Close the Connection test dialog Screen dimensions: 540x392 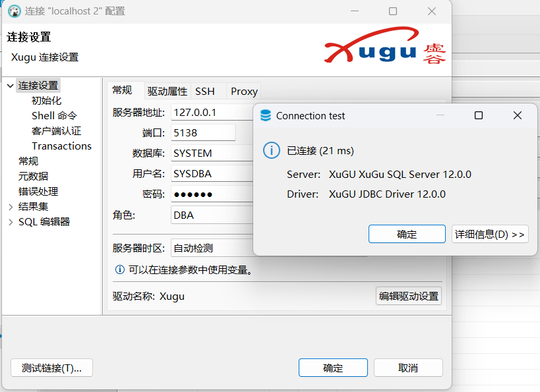[x=518, y=115]
